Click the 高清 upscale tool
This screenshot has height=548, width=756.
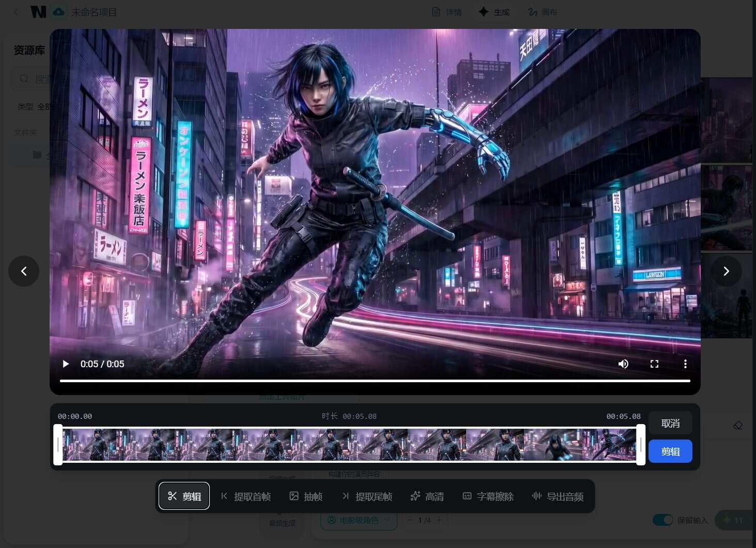coord(427,496)
